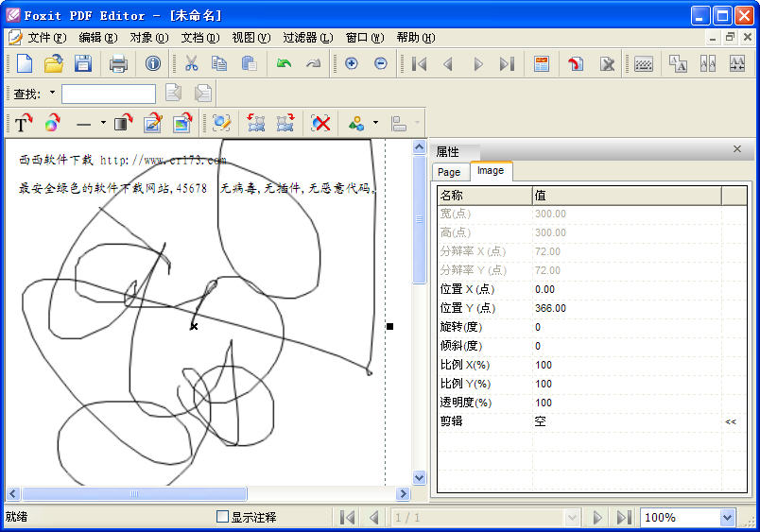Click the Zoom in plus icon
The image size is (760, 532).
click(x=352, y=64)
